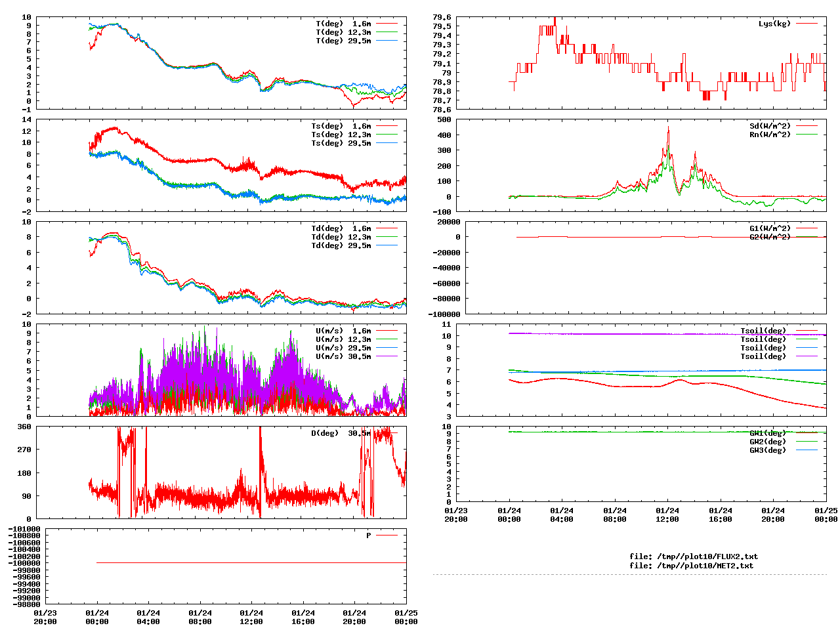Select the Sd(W/m^2) legend label

[770, 126]
